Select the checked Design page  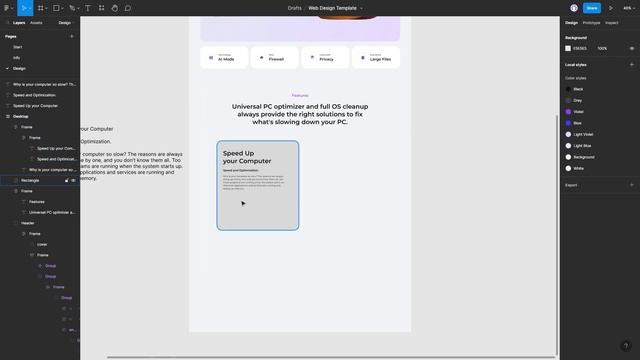pos(19,68)
